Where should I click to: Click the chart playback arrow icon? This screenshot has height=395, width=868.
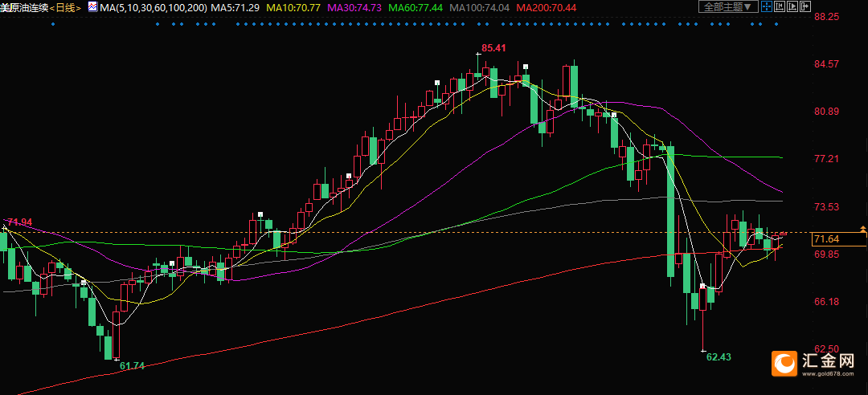[x=792, y=6]
